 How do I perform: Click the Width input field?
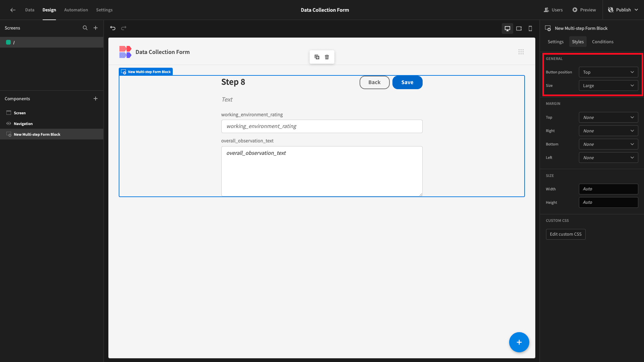click(x=608, y=189)
